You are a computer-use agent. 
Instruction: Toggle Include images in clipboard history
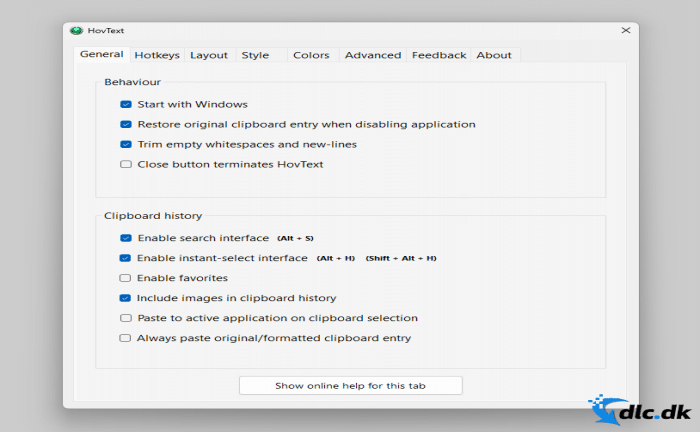tap(125, 299)
